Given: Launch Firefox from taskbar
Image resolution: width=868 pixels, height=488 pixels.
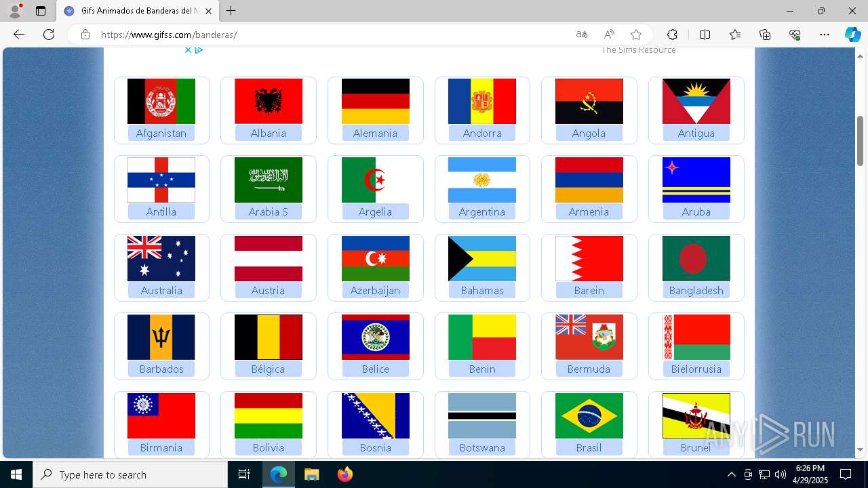Looking at the screenshot, I should coord(345,474).
